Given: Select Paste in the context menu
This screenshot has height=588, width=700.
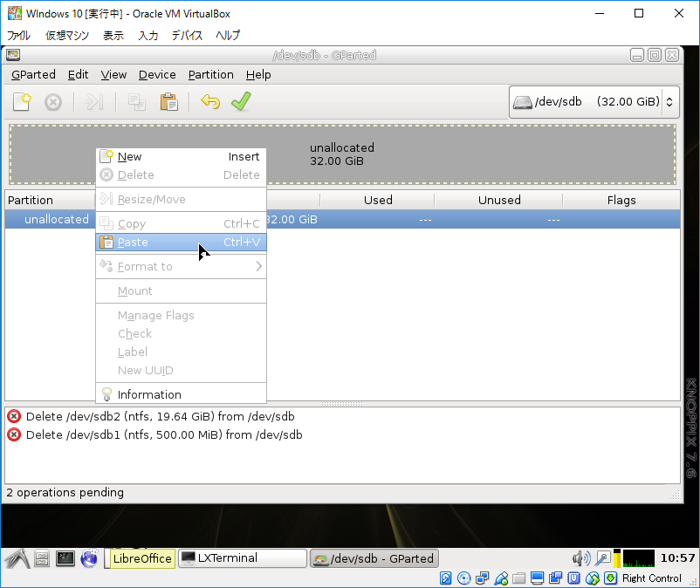Looking at the screenshot, I should click(x=181, y=243).
